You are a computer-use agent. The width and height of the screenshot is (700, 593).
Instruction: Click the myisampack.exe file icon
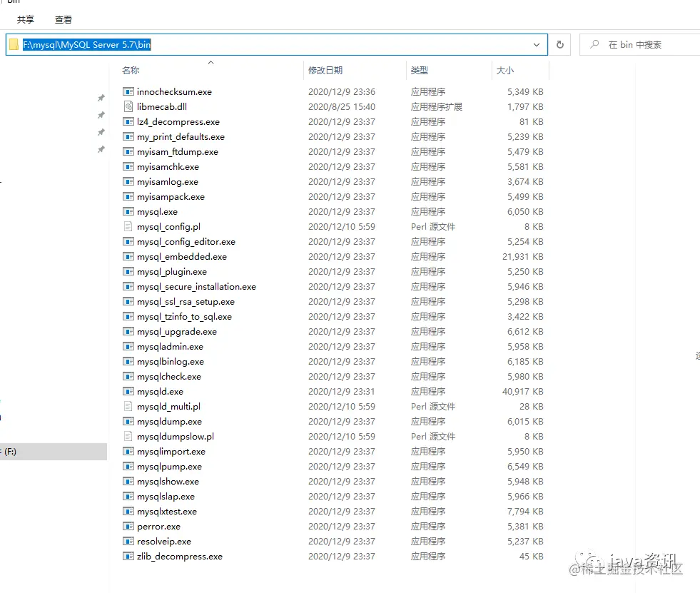tap(128, 196)
